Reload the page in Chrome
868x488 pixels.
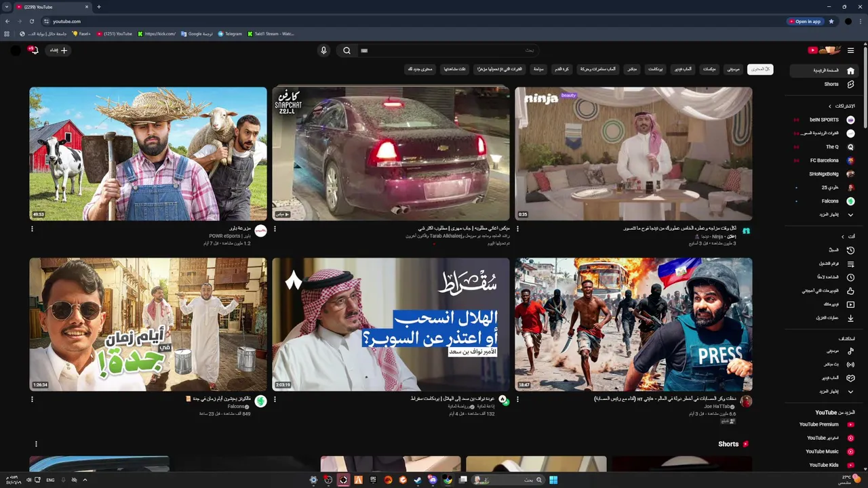pyautogui.click(x=31, y=21)
